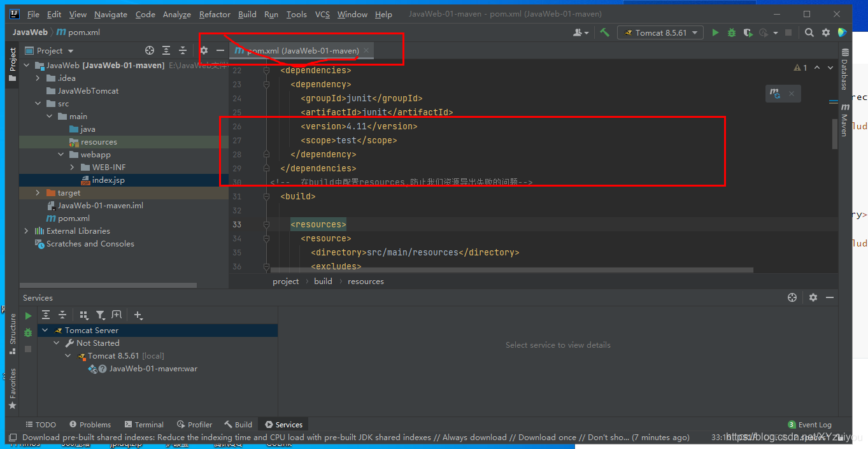
Task: Go to next highlighted error arrow
Action: click(x=830, y=68)
